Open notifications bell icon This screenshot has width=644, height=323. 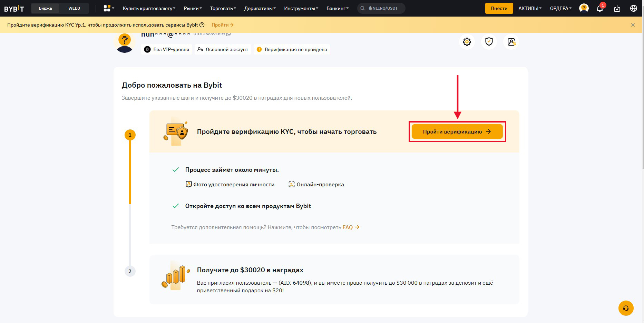pyautogui.click(x=600, y=8)
